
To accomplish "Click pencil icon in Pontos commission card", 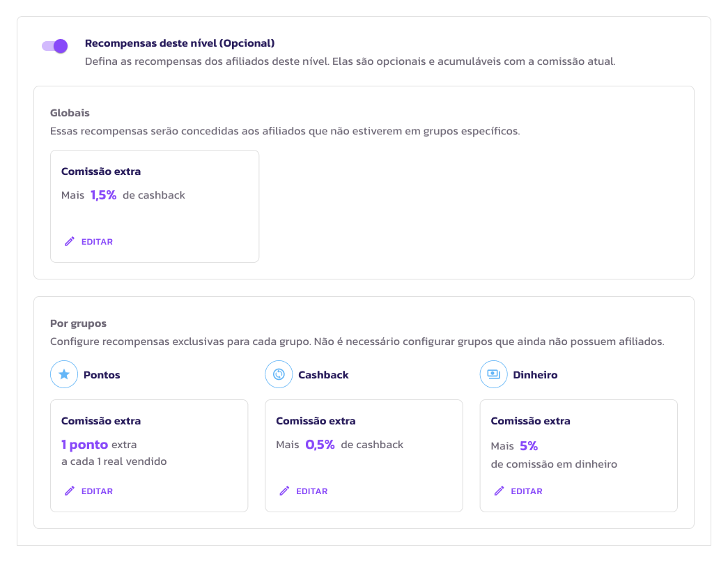I will coord(70,491).
